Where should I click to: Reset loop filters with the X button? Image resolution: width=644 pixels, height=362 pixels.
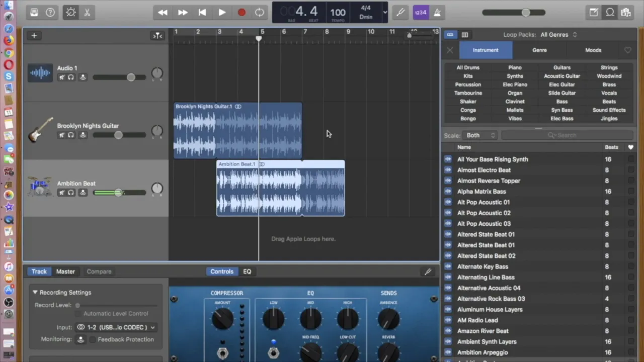[450, 50]
